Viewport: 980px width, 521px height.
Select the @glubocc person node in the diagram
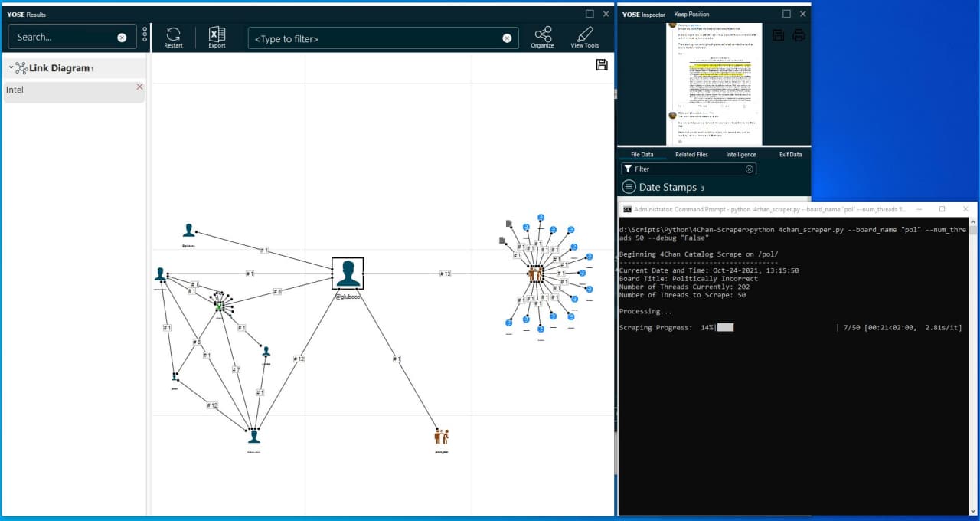tap(347, 273)
